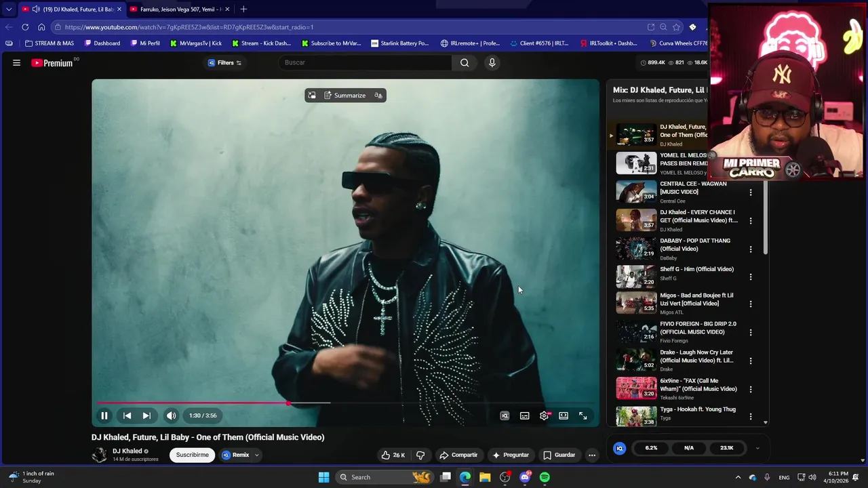Screen dimensions: 868x488
Task: Switch to theater mode
Action: tap(564, 415)
